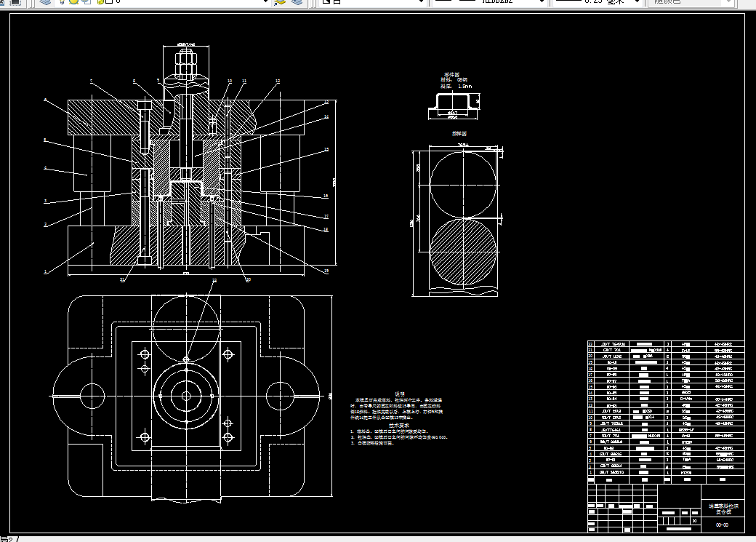Open the color control dropdown arrow

pos(421,2)
